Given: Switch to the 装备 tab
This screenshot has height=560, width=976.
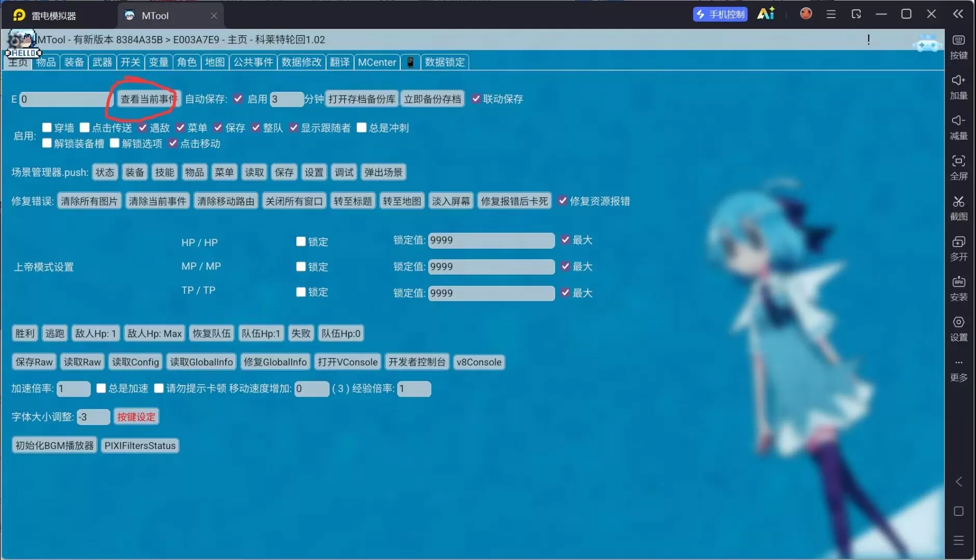Looking at the screenshot, I should click(x=74, y=62).
